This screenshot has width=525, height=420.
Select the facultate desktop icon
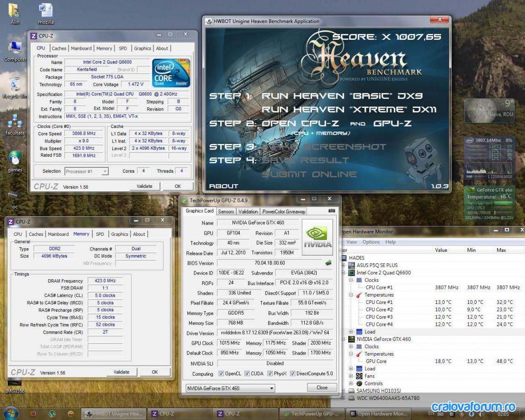(15, 125)
